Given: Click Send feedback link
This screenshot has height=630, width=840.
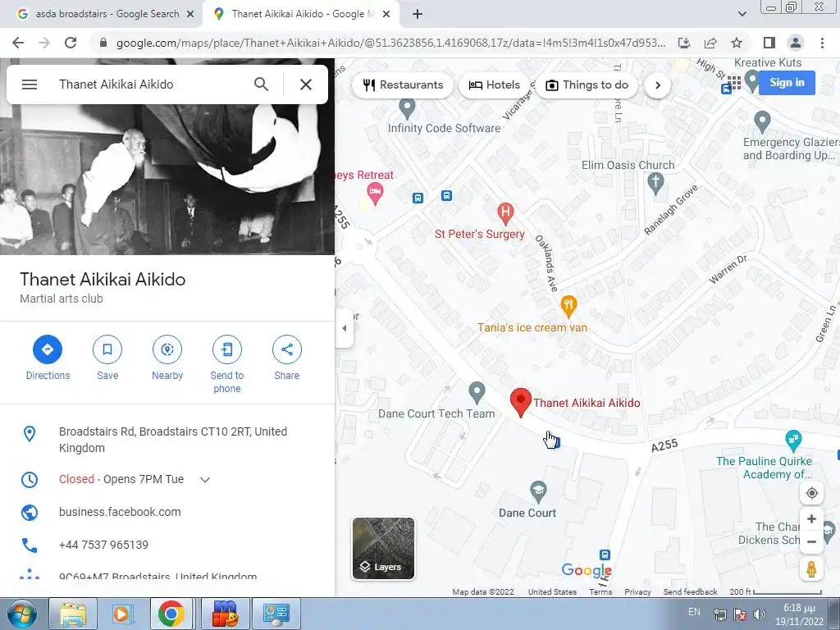Looking at the screenshot, I should coord(690,592).
